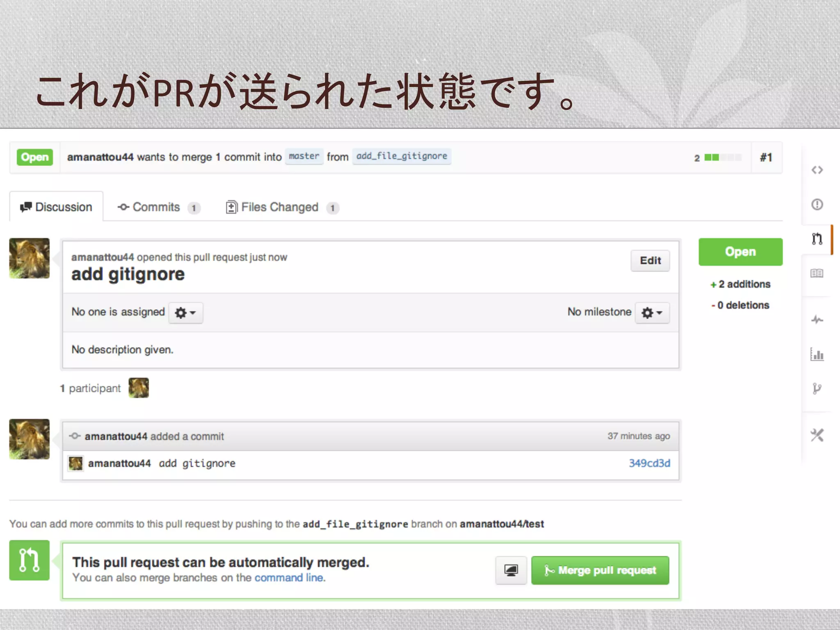The width and height of the screenshot is (840, 630).
Task: Open the Code icon in right sidebar
Action: tap(817, 170)
